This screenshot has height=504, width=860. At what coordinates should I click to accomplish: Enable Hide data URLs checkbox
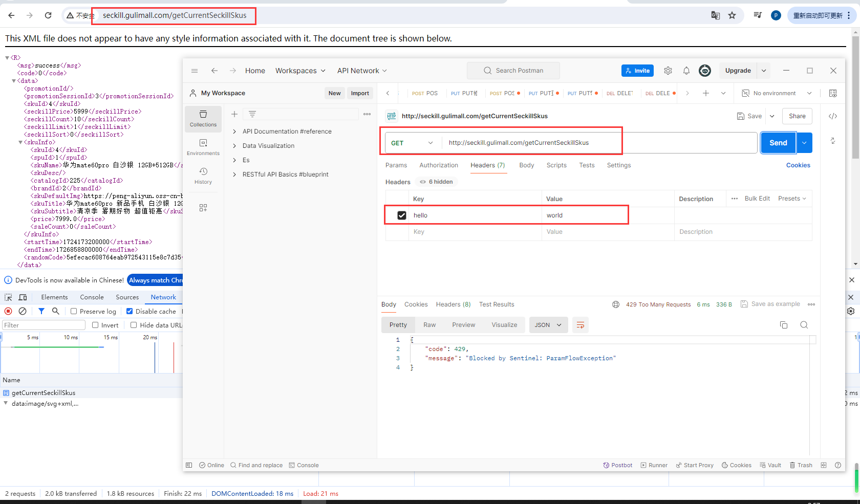click(x=134, y=325)
